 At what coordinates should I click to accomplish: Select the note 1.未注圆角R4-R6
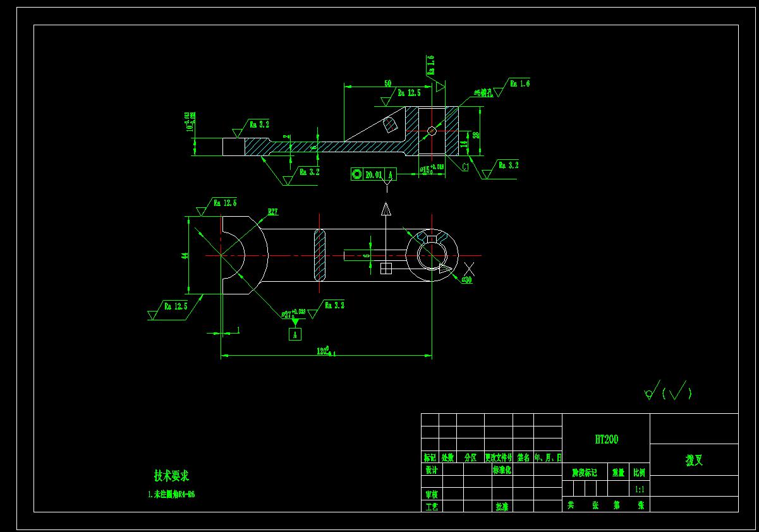171,495
